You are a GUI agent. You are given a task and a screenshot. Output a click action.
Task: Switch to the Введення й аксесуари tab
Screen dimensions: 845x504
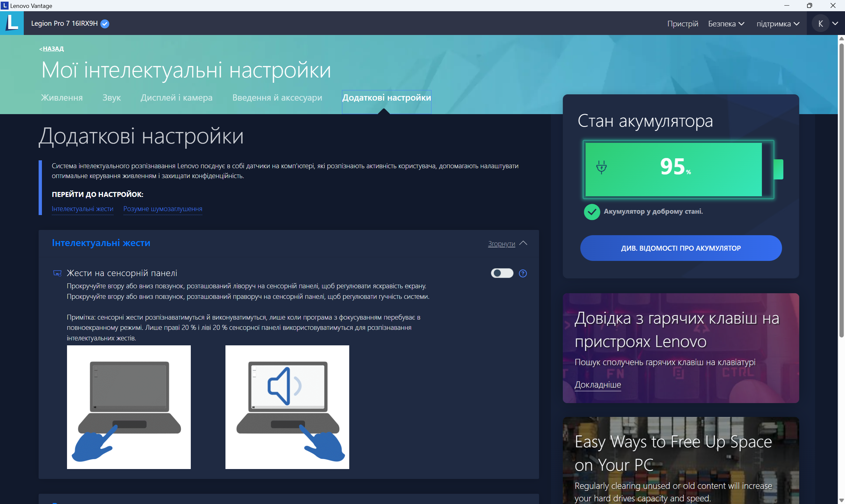click(277, 98)
